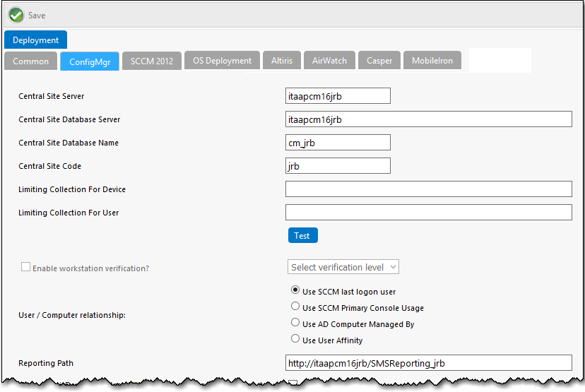Viewport: 585px width, 392px height.
Task: Switch to the OS Deployment tab
Action: (x=222, y=61)
